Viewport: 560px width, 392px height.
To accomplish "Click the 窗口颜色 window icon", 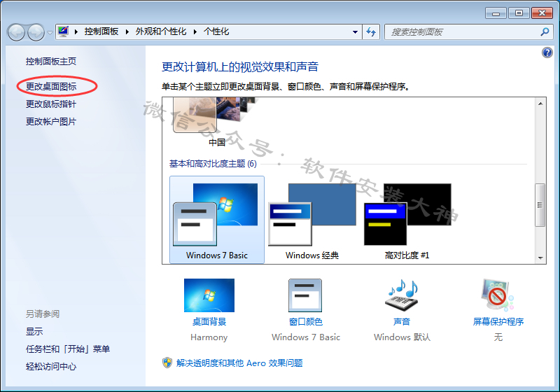I will pos(305,295).
